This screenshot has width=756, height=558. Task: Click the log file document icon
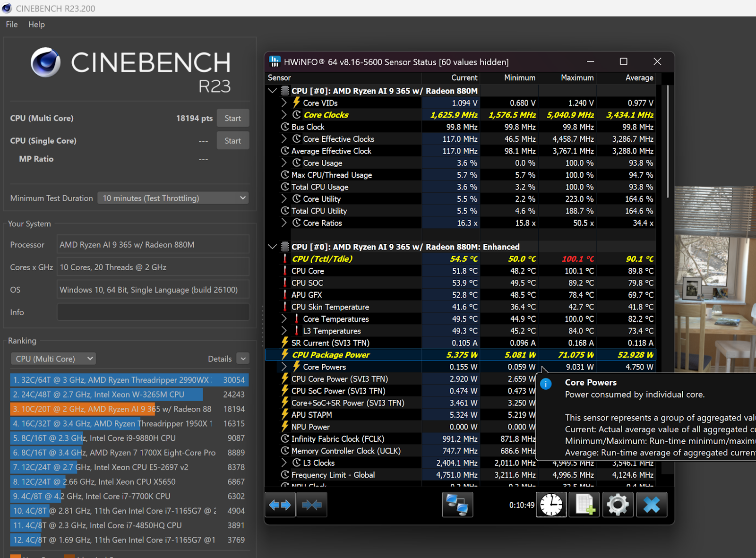[x=584, y=505]
